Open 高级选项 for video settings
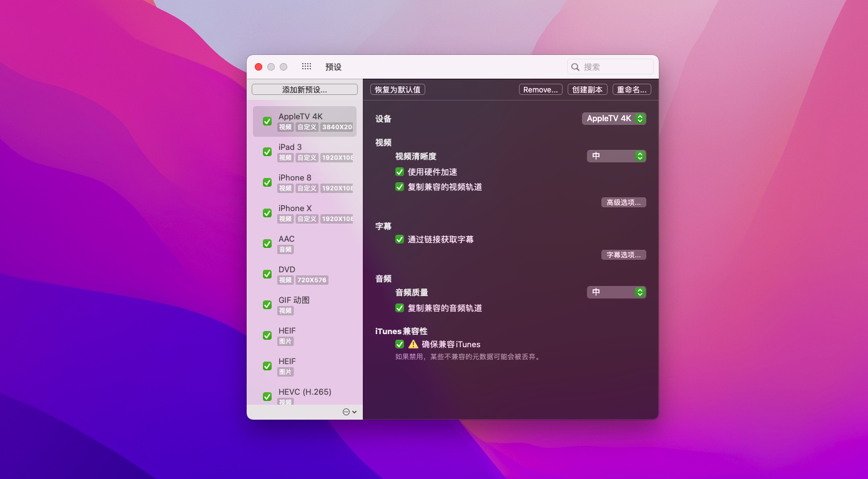Screen dimensions: 868x479 click(x=623, y=202)
